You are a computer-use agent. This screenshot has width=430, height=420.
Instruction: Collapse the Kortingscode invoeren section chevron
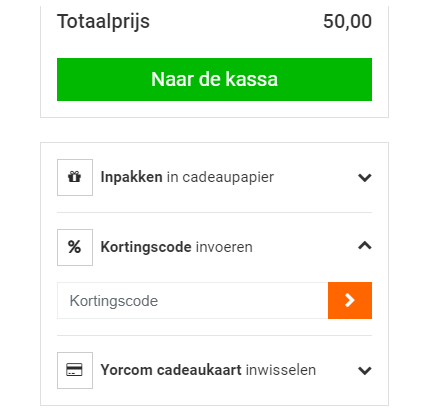point(365,246)
